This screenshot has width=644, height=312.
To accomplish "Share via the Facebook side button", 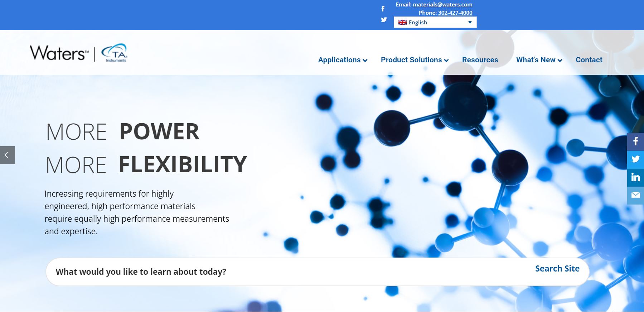I will 635,141.
